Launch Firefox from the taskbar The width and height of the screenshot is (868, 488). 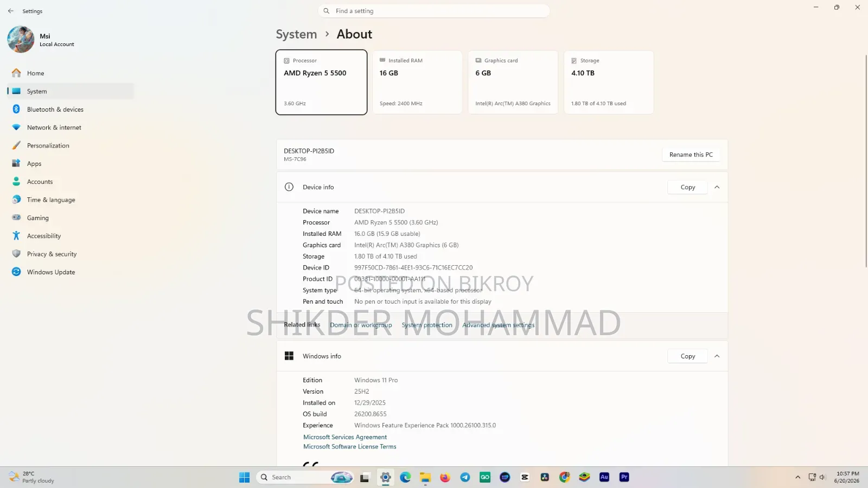445,477
